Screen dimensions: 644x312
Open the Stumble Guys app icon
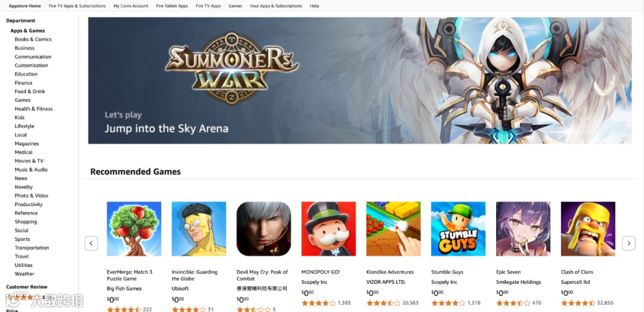(x=459, y=229)
